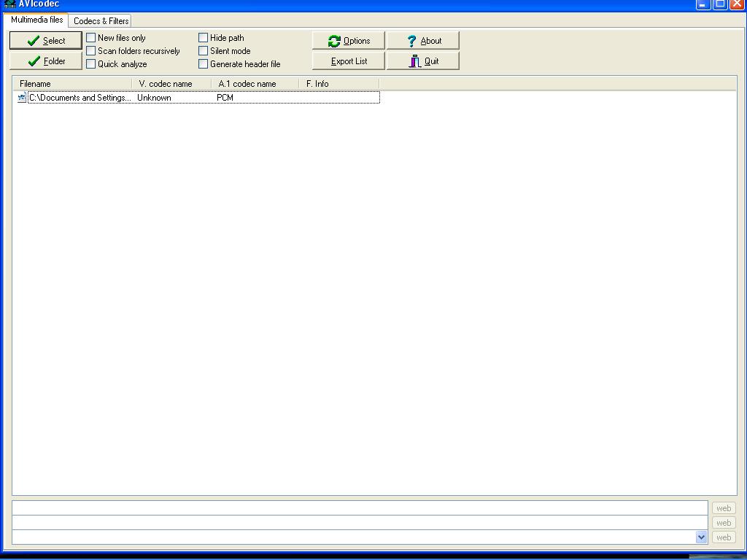747x560 pixels.
Task: Click the Export List button
Action: click(x=348, y=61)
